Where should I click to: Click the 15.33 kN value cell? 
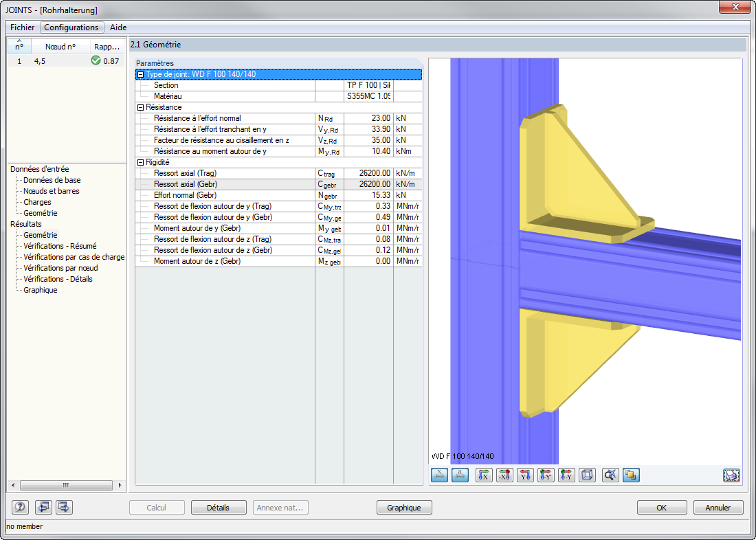[368, 195]
